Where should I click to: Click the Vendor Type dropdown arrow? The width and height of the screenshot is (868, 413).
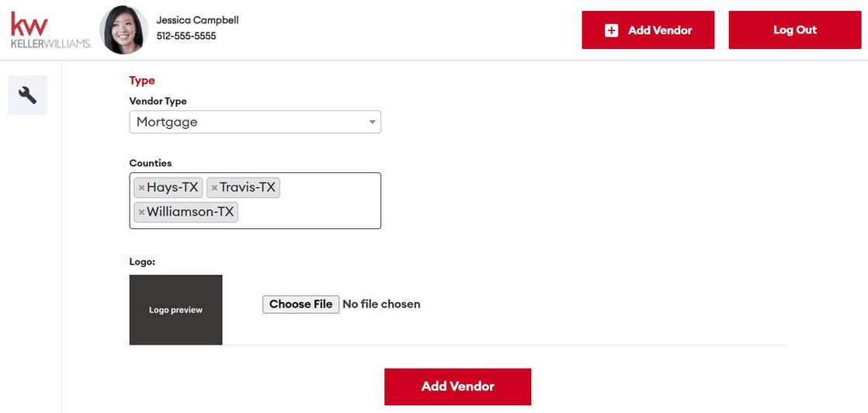coord(373,122)
